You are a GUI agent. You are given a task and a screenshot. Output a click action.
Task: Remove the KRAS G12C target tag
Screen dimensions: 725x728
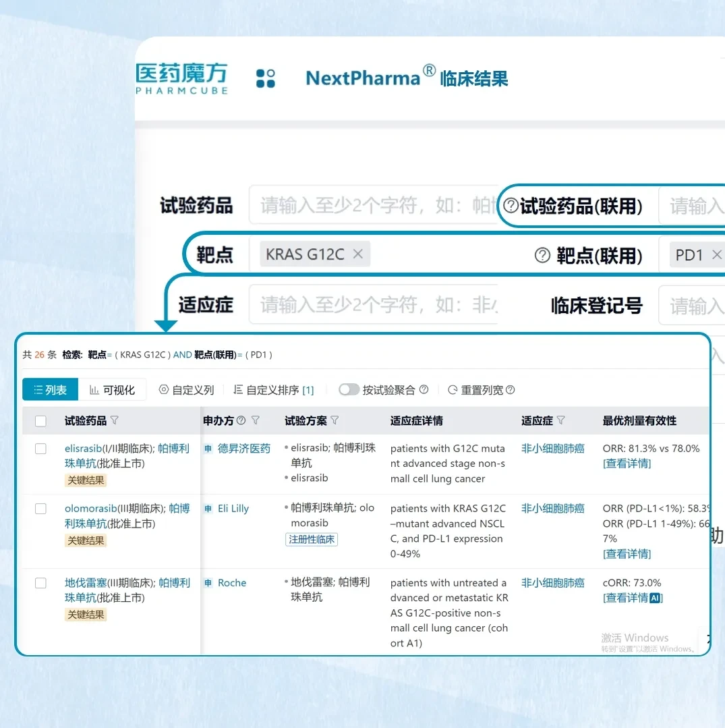point(358,254)
